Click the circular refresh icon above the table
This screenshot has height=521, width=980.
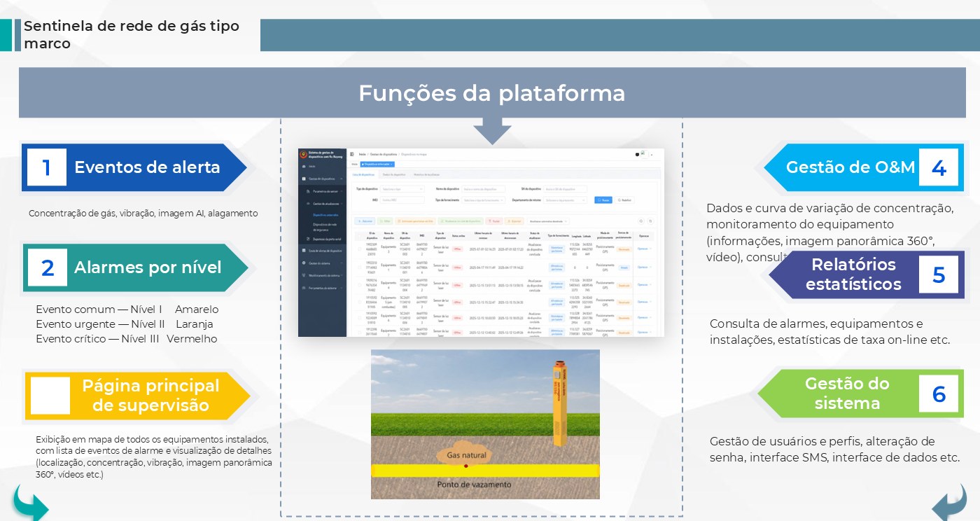pyautogui.click(x=641, y=221)
